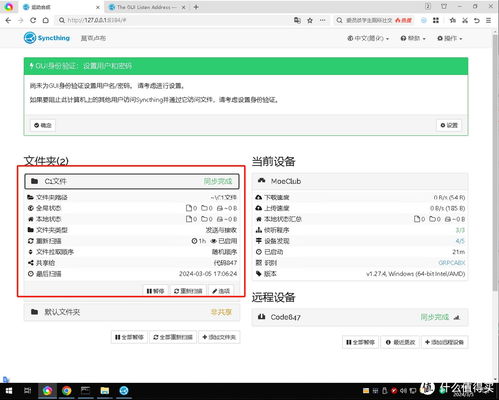Rescan all folders button
The height and width of the screenshot is (400, 499).
[173, 337]
